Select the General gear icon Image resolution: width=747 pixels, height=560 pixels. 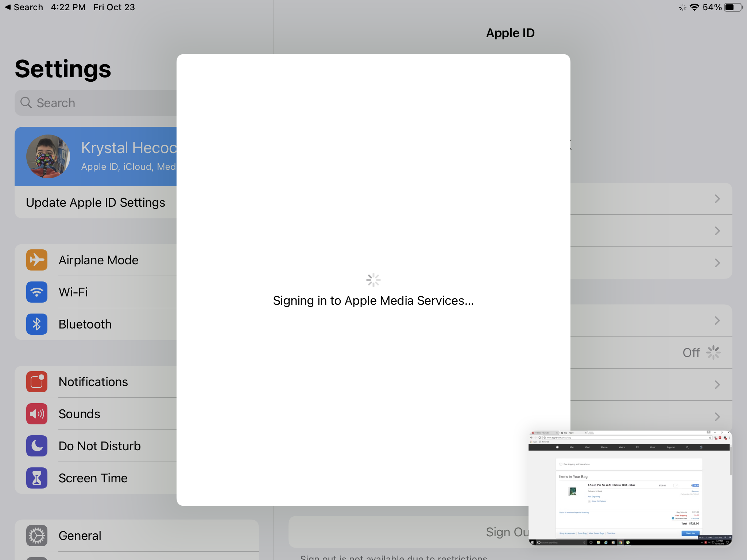click(x=36, y=536)
